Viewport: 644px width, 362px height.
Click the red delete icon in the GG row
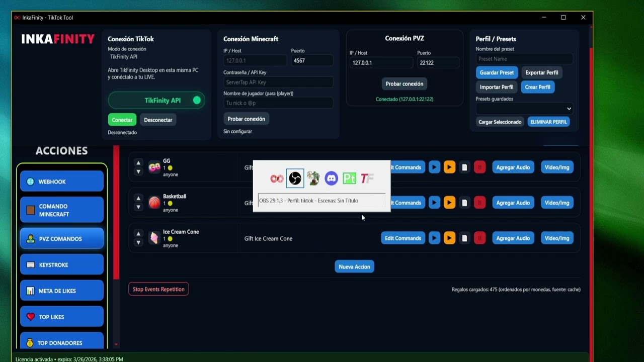tap(480, 167)
